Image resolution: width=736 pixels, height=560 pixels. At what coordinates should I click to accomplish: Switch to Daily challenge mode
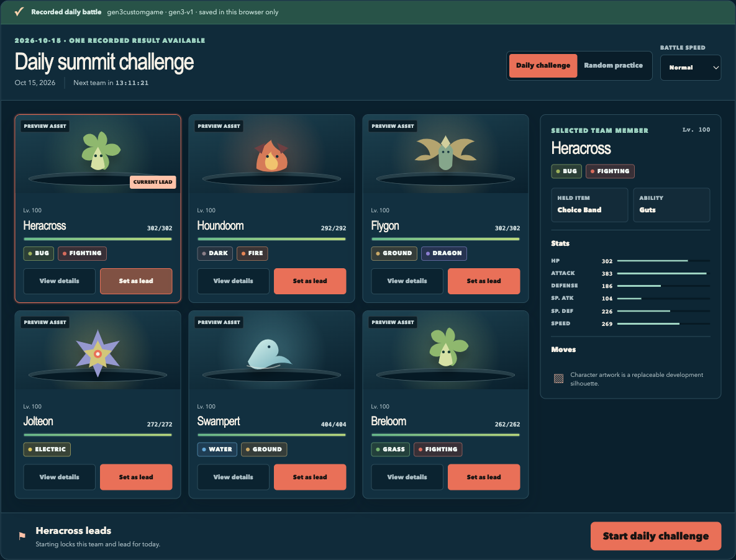(543, 65)
